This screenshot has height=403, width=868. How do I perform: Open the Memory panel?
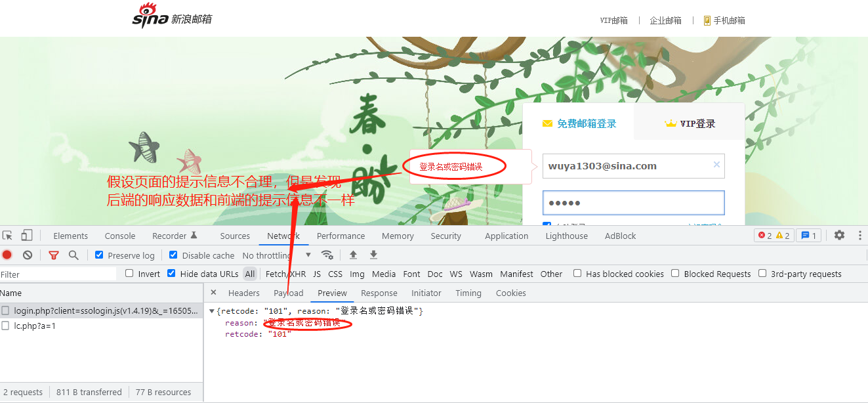click(398, 236)
